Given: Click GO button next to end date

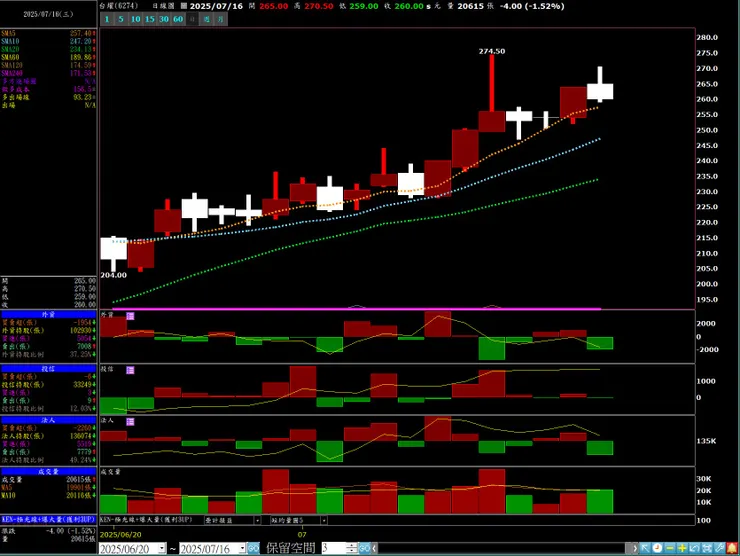Looking at the screenshot, I should coord(253,548).
